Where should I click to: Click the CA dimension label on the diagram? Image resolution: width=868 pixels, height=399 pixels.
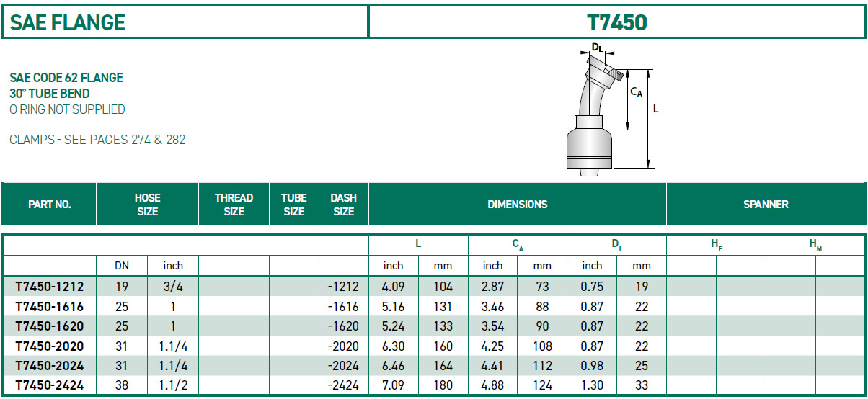(637, 92)
